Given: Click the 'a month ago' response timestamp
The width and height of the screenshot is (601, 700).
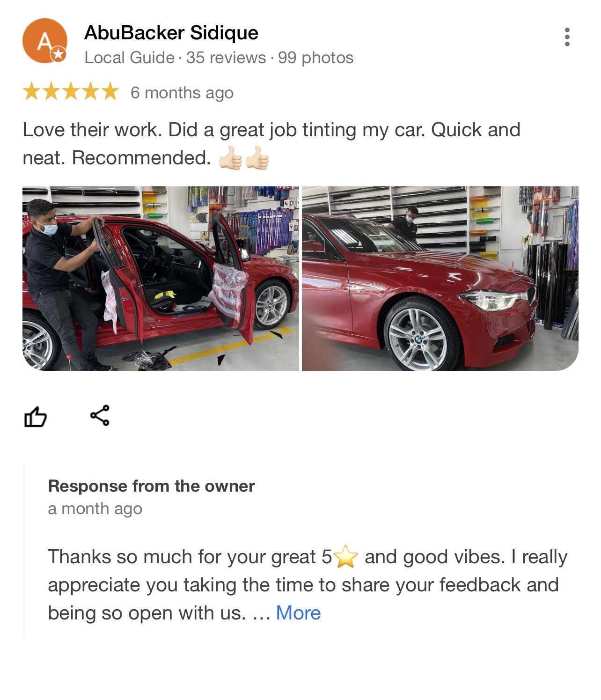Looking at the screenshot, I should pyautogui.click(x=95, y=508).
